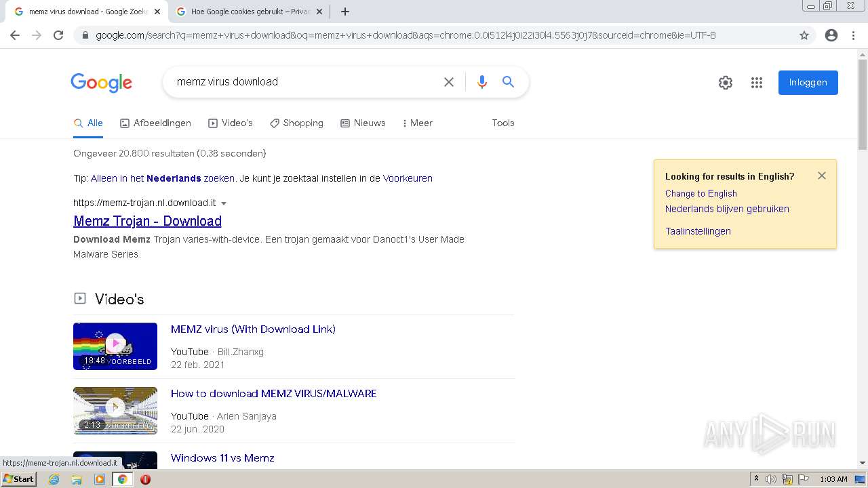Open media player taskbar icon

point(100,479)
